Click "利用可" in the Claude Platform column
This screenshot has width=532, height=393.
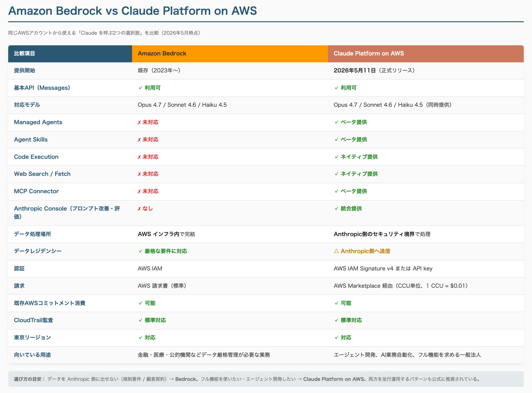click(345, 88)
